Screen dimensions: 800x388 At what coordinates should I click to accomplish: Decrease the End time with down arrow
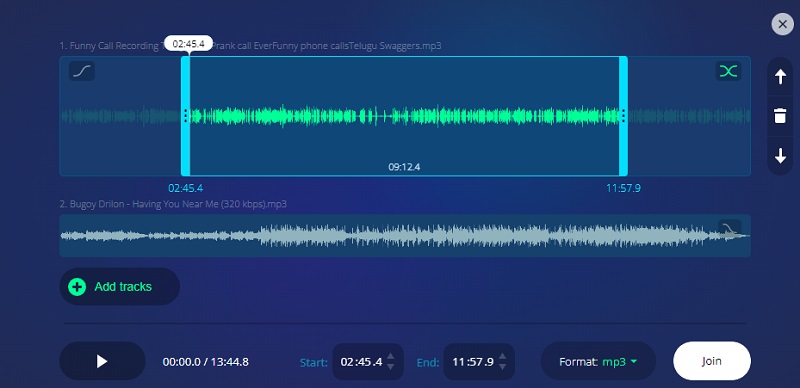coord(502,367)
